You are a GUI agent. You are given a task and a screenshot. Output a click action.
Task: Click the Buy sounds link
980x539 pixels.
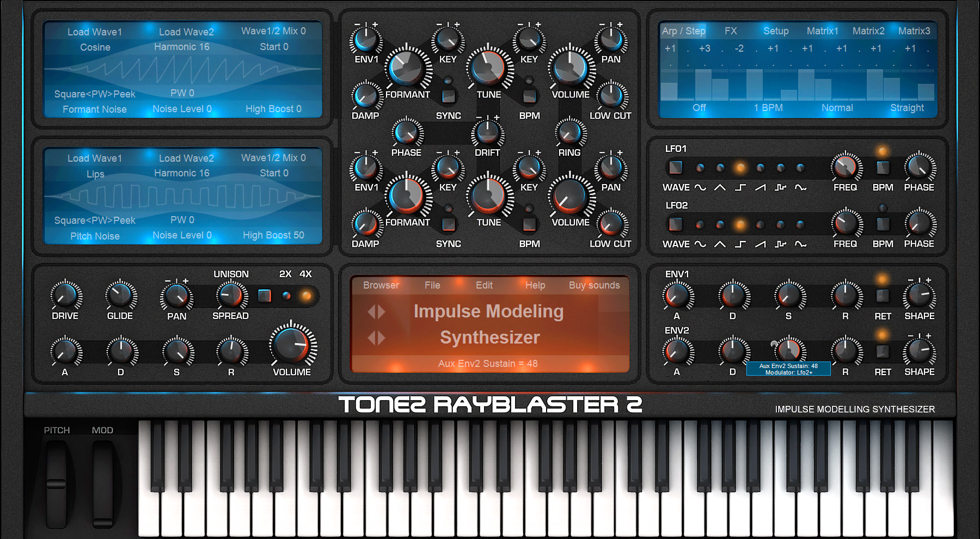tap(594, 285)
